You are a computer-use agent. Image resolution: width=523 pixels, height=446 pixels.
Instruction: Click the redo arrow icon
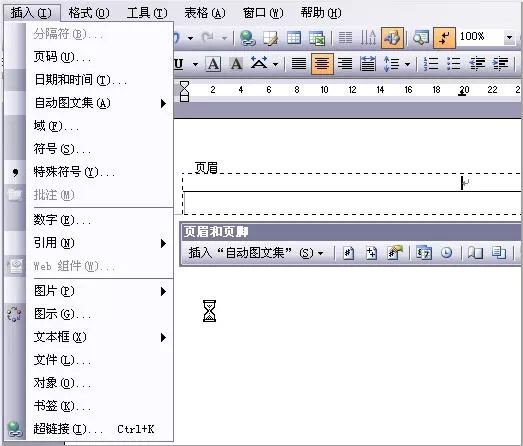(x=208, y=37)
